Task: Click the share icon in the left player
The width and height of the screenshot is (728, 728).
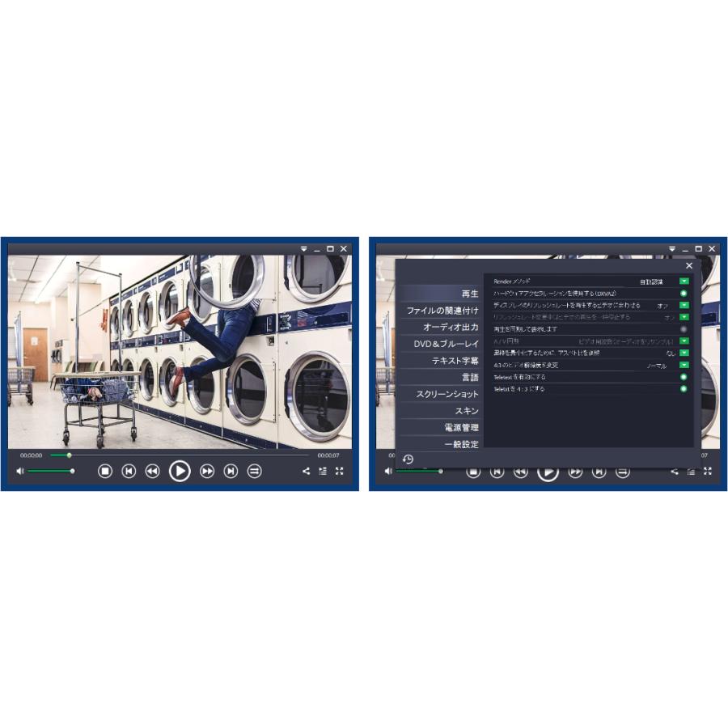Action: click(306, 471)
